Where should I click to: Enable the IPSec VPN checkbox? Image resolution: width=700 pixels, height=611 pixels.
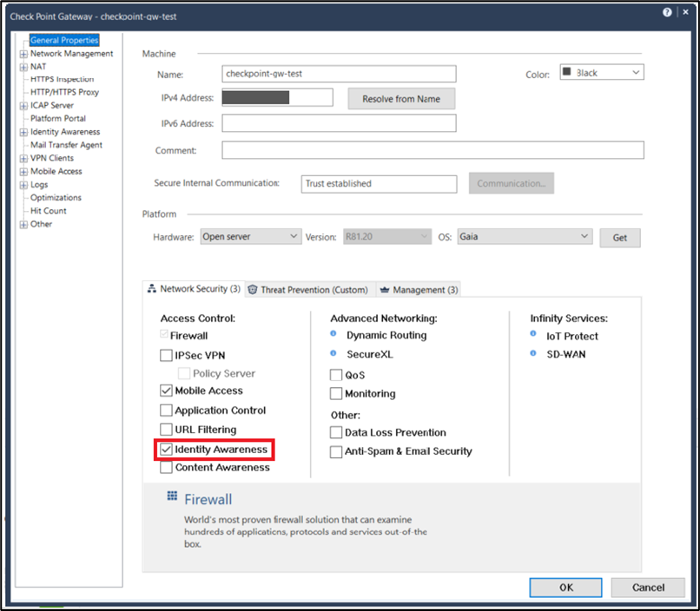(167, 355)
